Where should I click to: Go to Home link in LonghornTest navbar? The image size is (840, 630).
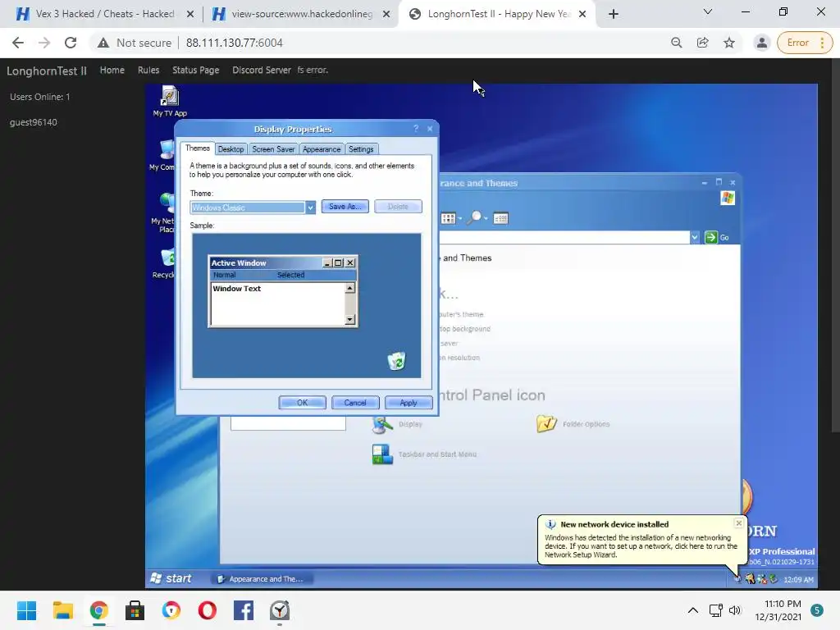click(112, 71)
